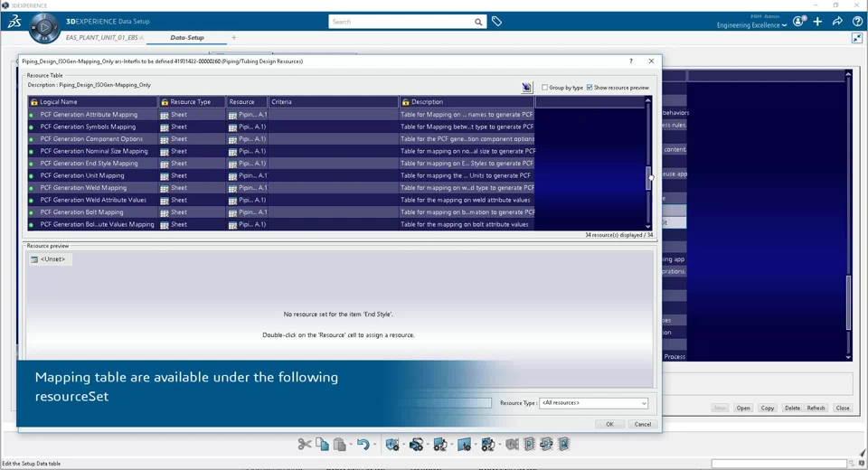Select the PCF Generation Weld Attribute Values row
The image size is (868, 470).
click(282, 200)
